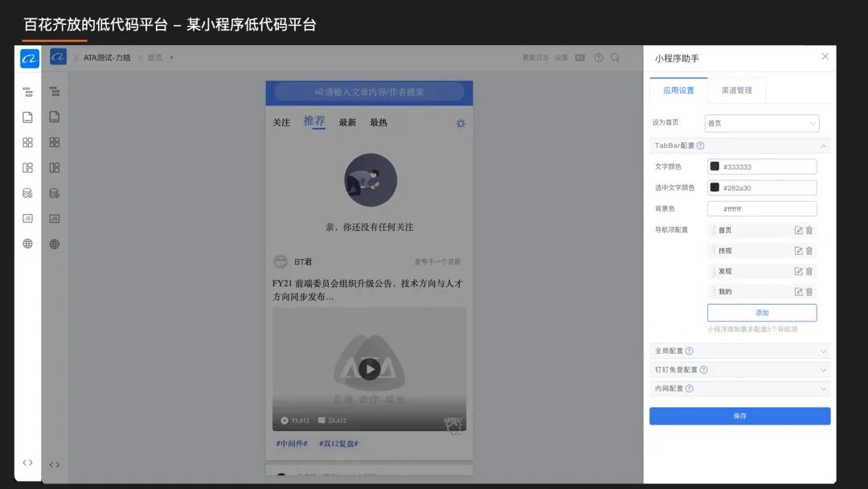868x489 pixels.
Task: Expand the 钉钉免登配置 section
Action: (823, 370)
